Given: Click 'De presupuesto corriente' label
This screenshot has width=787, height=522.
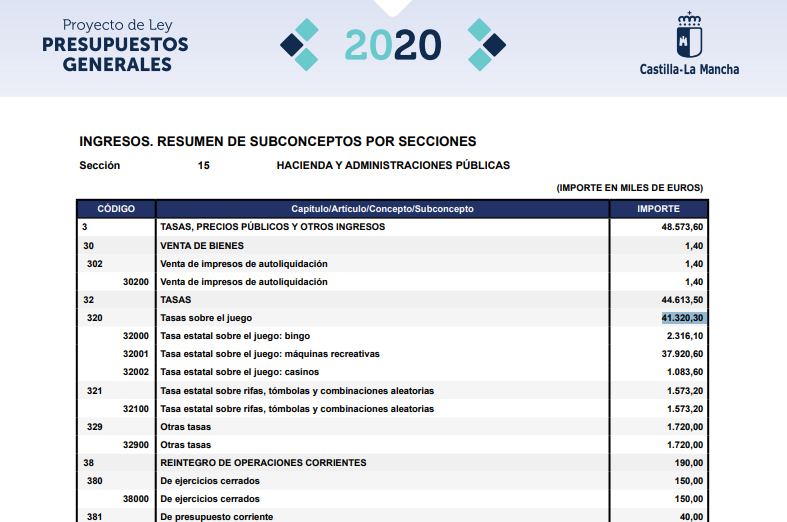Looking at the screenshot, I should coord(216,517).
